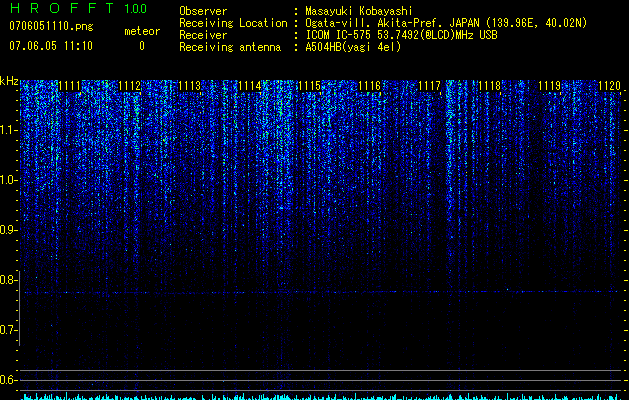Click the HROFFT 1.0.0 title text
The image size is (629, 400).
[79, 8]
